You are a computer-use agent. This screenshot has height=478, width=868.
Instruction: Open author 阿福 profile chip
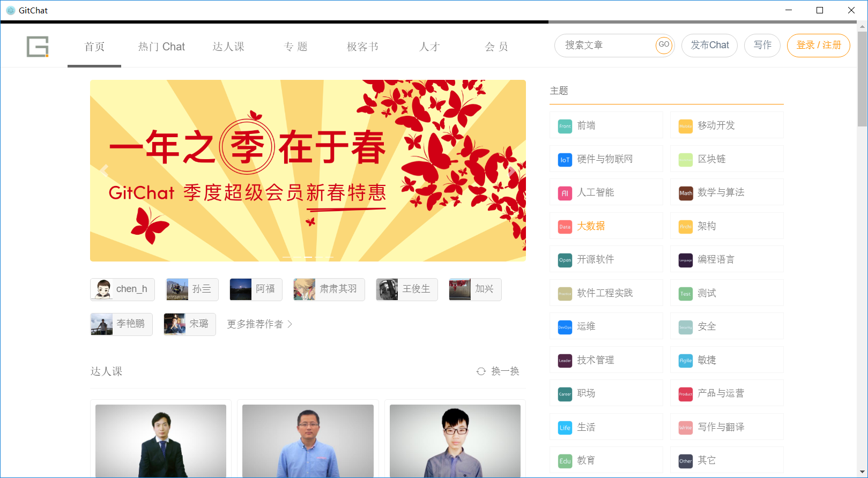pyautogui.click(x=256, y=289)
